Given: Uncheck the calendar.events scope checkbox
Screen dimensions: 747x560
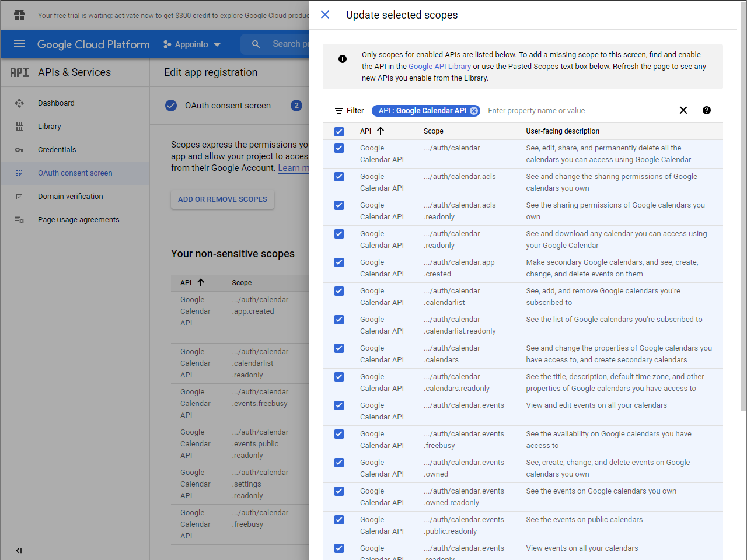Looking at the screenshot, I should tap(339, 405).
